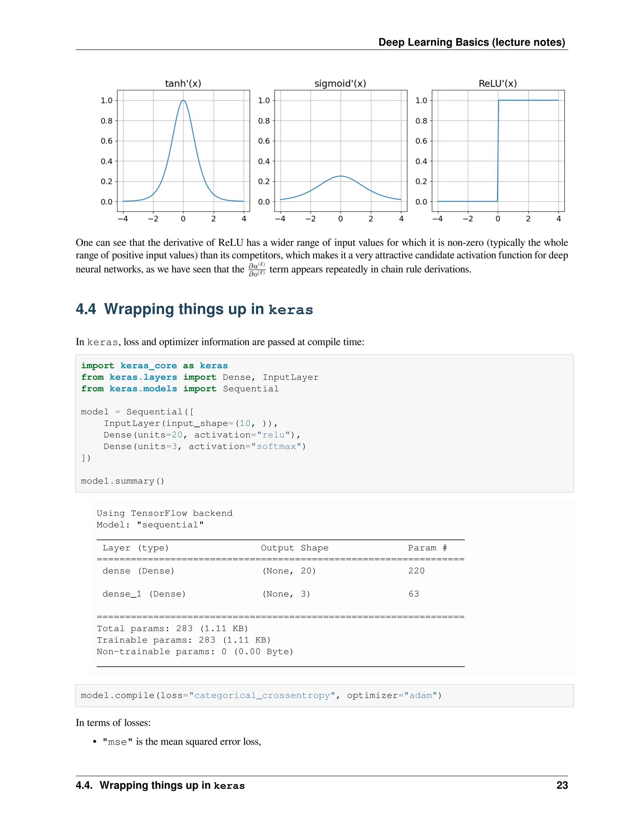Click the '(None, 20)' output shape cell

pyautogui.click(x=289, y=571)
